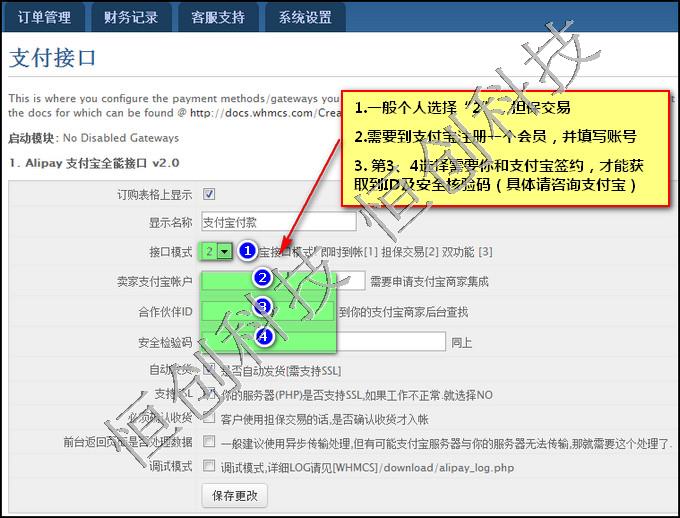Enable 必须确认收货 checkbox
Viewport: 680px width, 518px height.
point(209,417)
